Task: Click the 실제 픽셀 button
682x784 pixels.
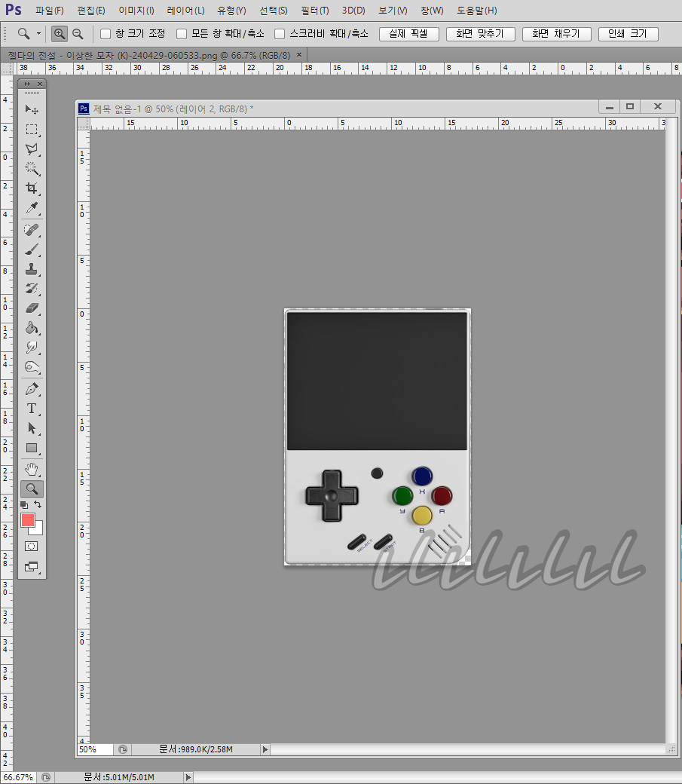Action: pyautogui.click(x=409, y=34)
